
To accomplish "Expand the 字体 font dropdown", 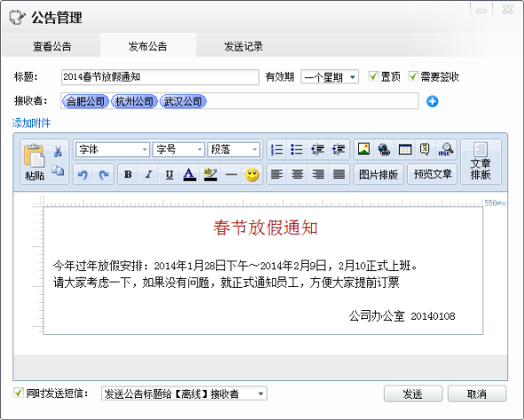I will 113,149.
